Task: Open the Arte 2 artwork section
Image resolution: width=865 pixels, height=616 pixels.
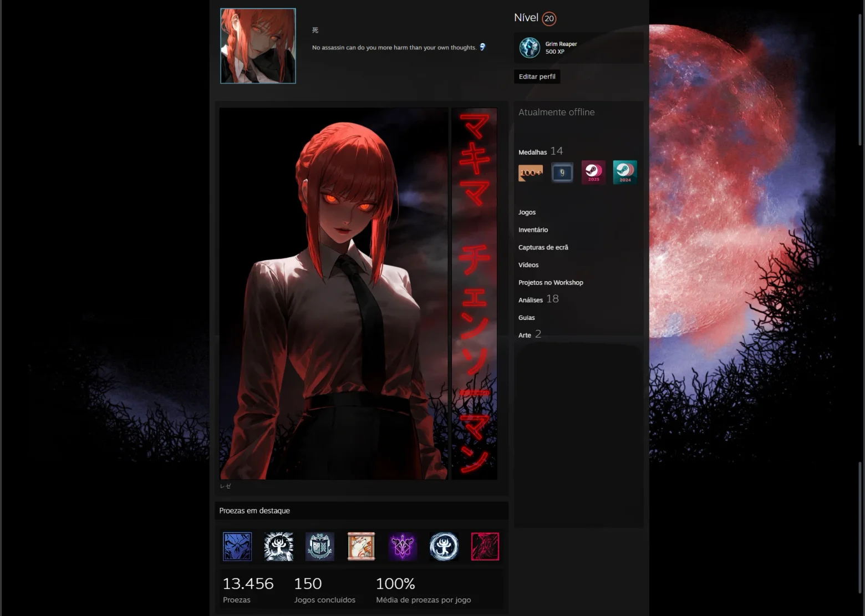Action: coord(530,334)
